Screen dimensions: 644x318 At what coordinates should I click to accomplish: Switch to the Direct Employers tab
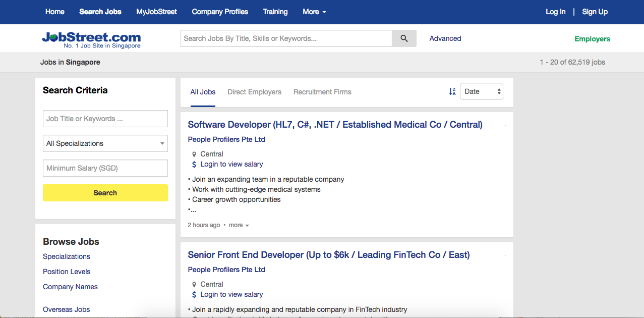[254, 92]
